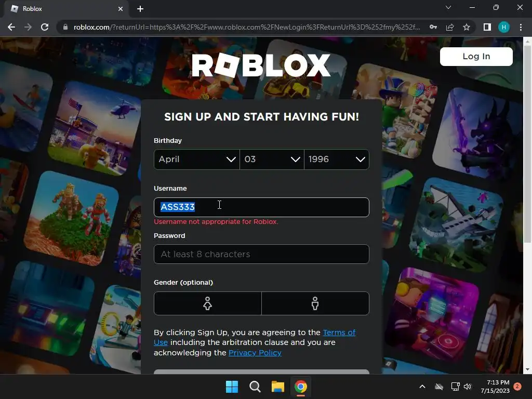
Task: View site lock info in address bar
Action: pos(65,27)
